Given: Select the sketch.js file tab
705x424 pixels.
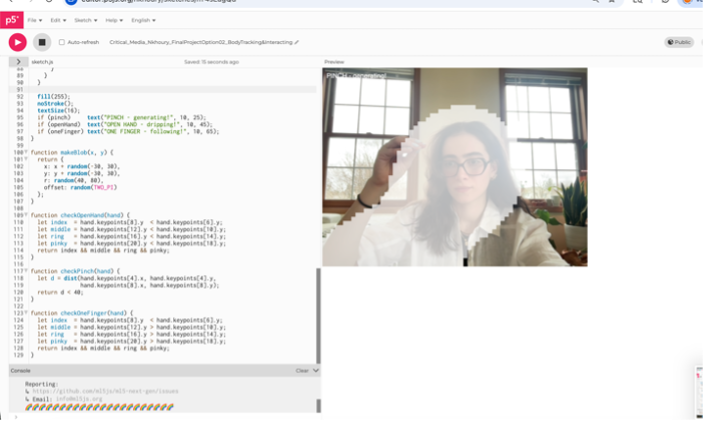Looking at the screenshot, I should [x=42, y=62].
